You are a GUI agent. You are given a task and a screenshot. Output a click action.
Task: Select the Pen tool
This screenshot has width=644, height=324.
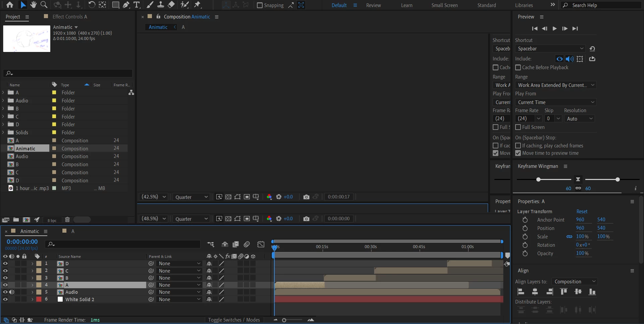tap(126, 5)
